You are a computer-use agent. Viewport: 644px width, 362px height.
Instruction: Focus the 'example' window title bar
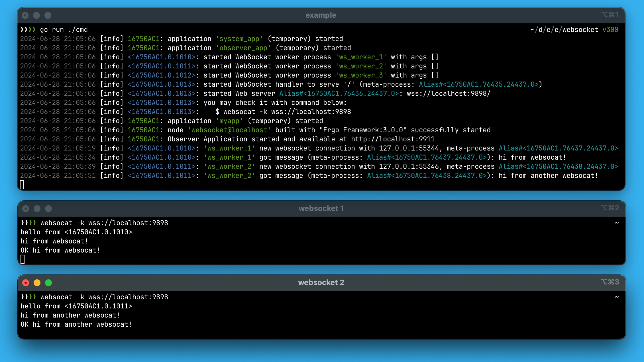(321, 15)
